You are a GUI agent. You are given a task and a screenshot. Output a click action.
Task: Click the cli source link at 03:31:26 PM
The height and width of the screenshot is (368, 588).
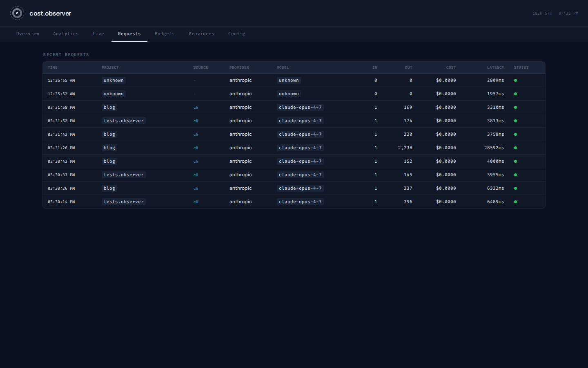click(196, 148)
